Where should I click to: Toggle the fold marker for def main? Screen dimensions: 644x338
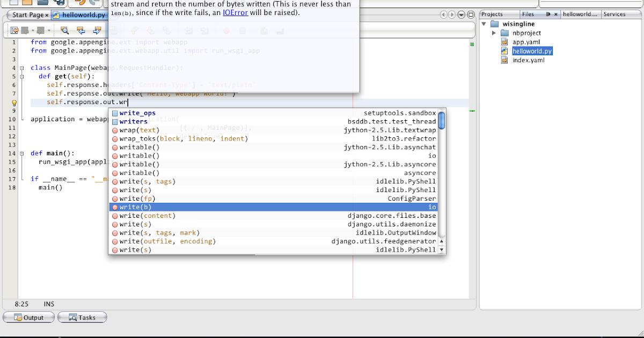[x=22, y=153]
